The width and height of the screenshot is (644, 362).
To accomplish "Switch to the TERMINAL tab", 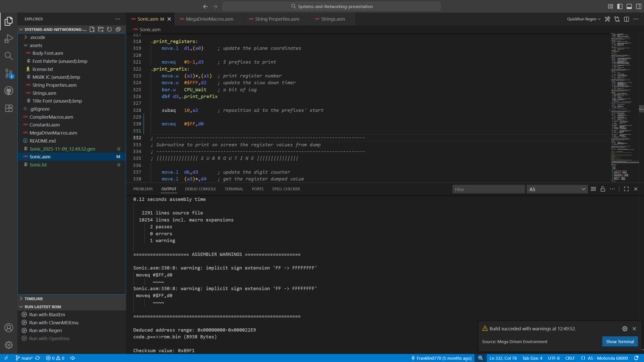I will tap(234, 189).
